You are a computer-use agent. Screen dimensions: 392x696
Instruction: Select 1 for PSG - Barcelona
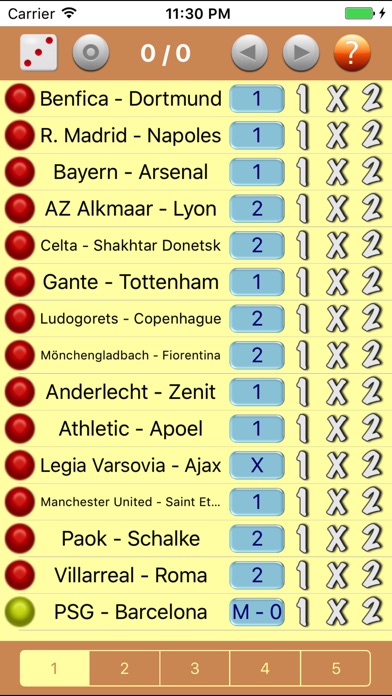[302, 612]
